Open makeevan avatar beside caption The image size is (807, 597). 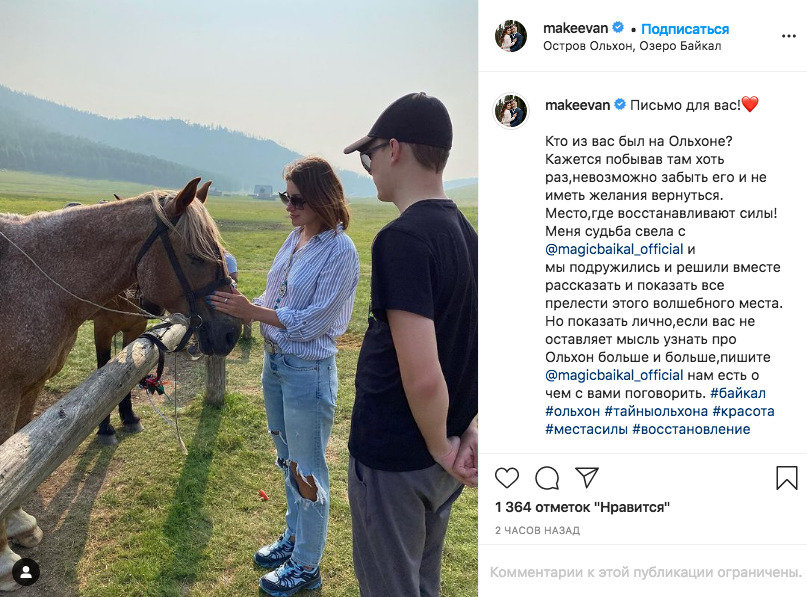[511, 111]
